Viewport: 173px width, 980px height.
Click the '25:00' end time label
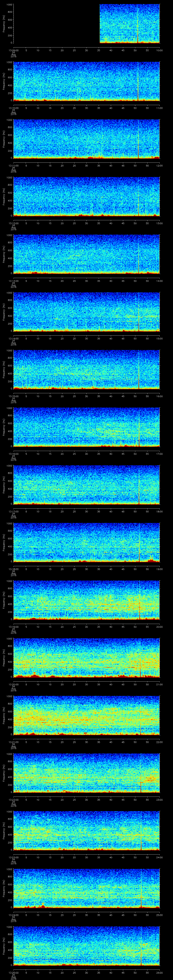point(160,915)
